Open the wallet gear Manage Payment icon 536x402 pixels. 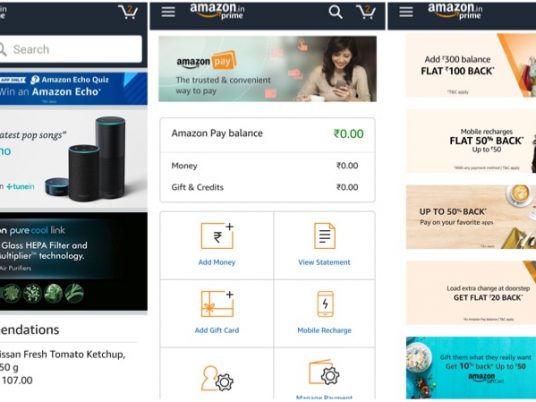[x=324, y=372]
